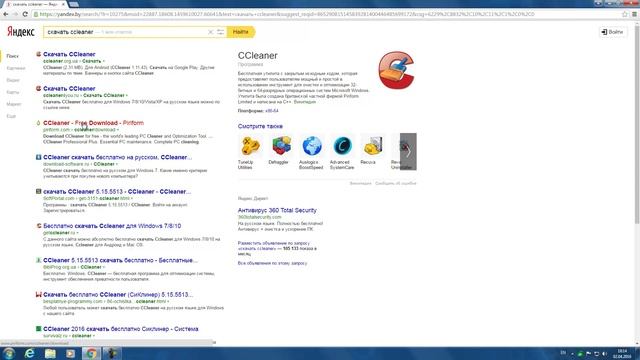Select Карты tab in left sidebar
The image size is (640, 360).
tap(13, 92)
